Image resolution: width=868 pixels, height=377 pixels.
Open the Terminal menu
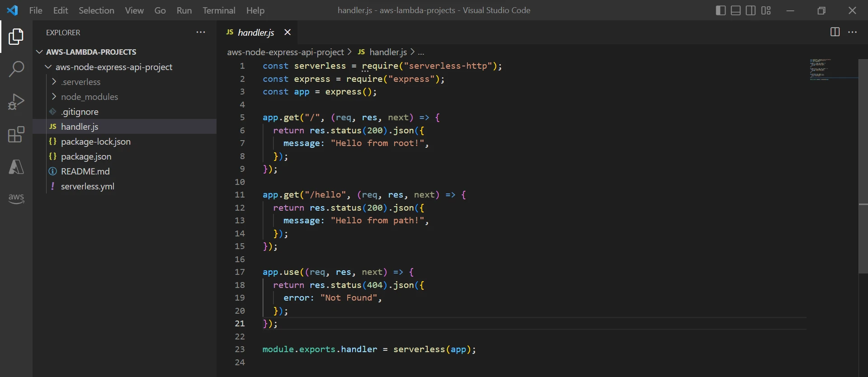[219, 10]
